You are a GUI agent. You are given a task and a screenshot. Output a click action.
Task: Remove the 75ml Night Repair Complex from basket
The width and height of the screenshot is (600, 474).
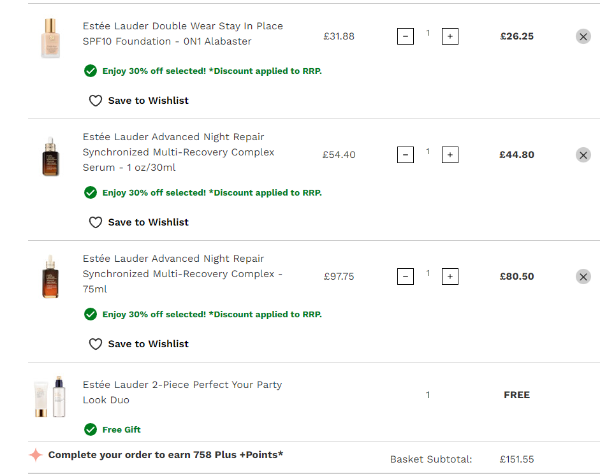(x=583, y=276)
